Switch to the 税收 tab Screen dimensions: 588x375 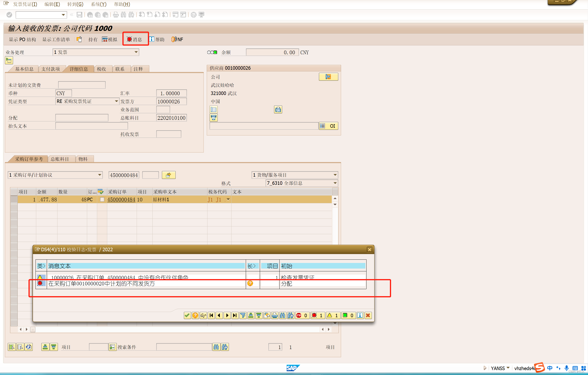(x=101, y=69)
